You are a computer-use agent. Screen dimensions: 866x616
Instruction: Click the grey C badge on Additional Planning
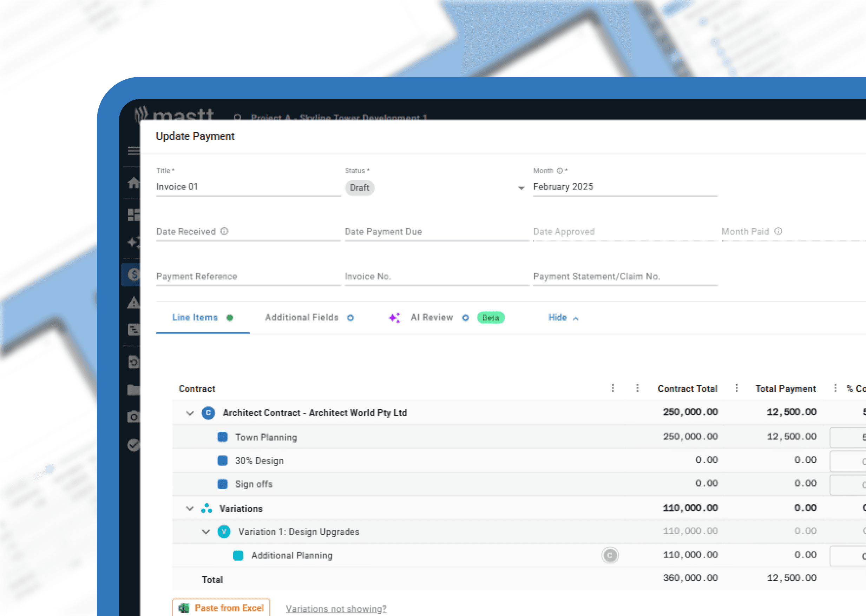point(610,555)
